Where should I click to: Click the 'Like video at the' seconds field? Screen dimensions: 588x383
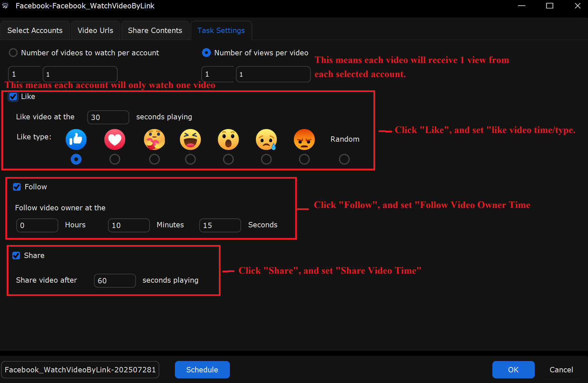[108, 117]
